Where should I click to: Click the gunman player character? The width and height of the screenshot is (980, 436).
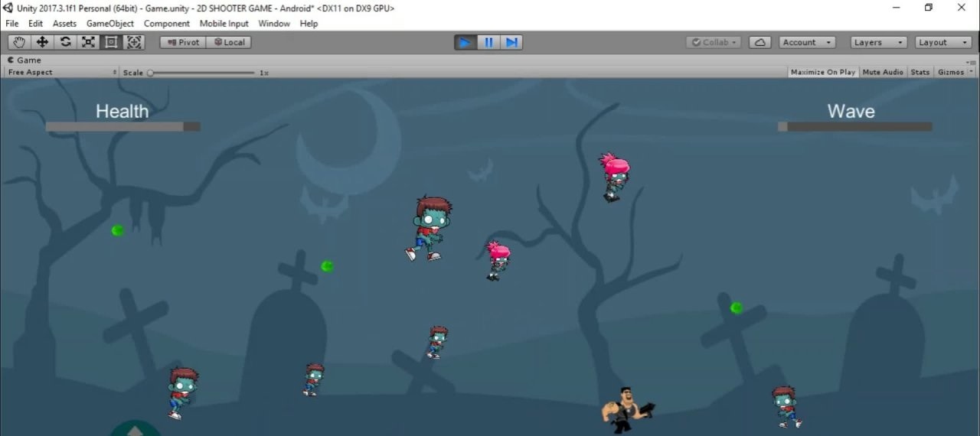(627, 410)
